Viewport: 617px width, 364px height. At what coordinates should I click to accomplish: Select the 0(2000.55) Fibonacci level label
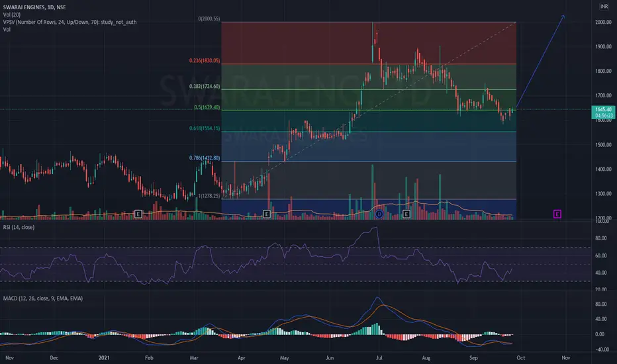[209, 19]
